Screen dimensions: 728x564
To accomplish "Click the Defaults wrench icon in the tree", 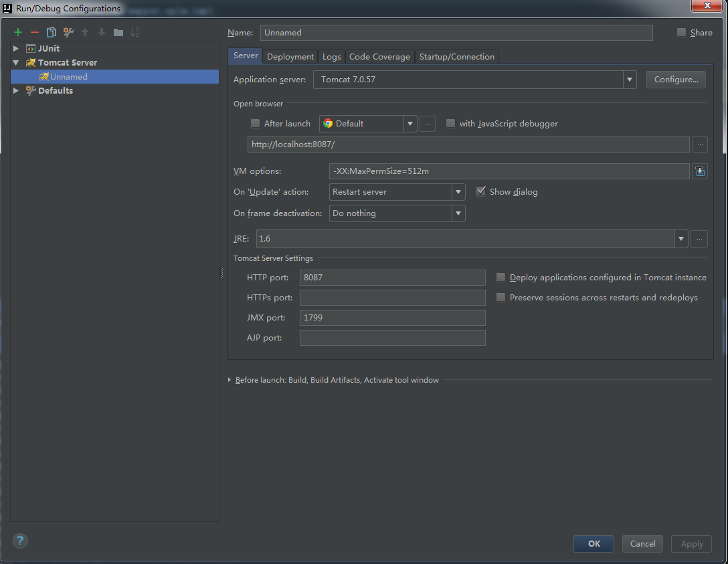I will click(31, 90).
